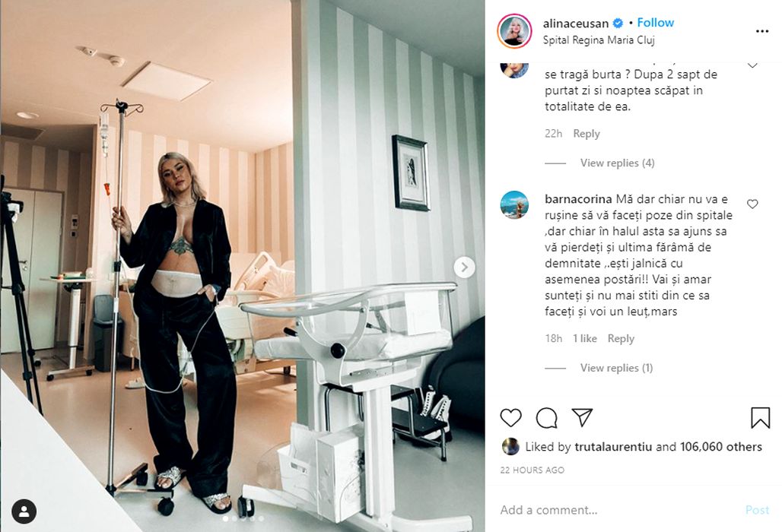The height and width of the screenshot is (532, 782).
Task: Like barnacorina's comment heart
Action: (x=752, y=204)
